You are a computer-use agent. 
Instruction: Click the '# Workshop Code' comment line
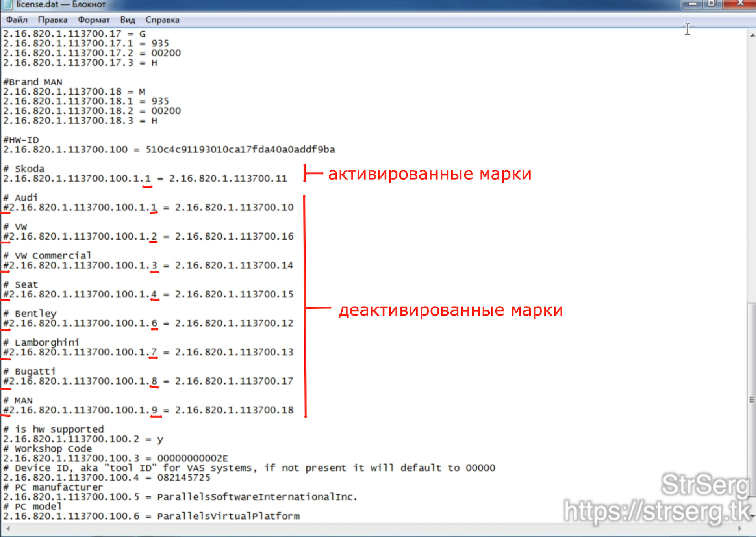48,449
